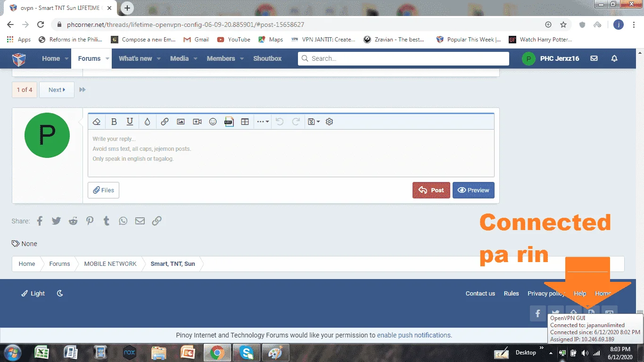Open Contact us footer link
Image resolution: width=644 pixels, height=362 pixels.
pyautogui.click(x=480, y=293)
